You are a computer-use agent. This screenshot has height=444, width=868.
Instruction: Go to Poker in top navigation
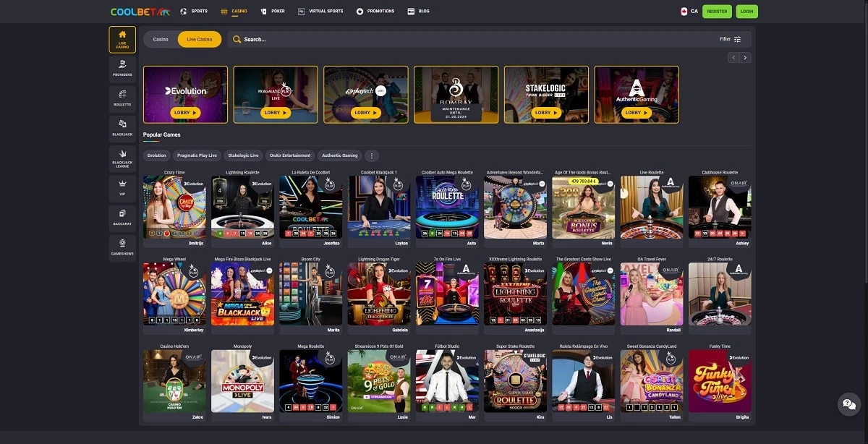pos(273,12)
